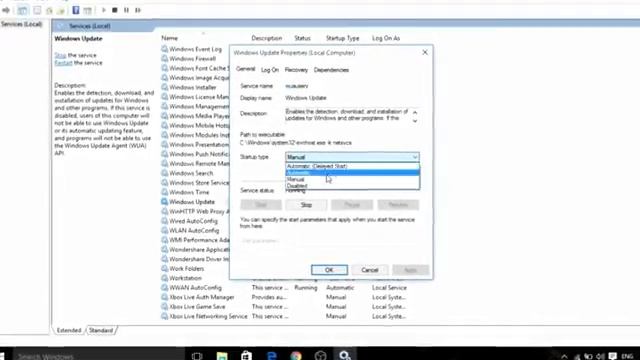
Task: Click the gear icon beside Windows Firewall
Action: pyautogui.click(x=164, y=58)
